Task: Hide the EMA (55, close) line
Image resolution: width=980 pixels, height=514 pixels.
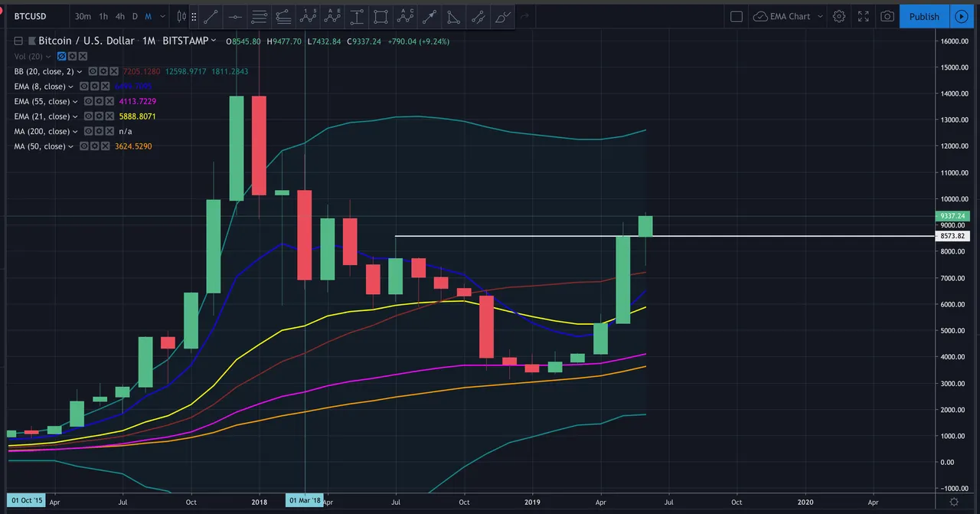Action: tap(88, 101)
